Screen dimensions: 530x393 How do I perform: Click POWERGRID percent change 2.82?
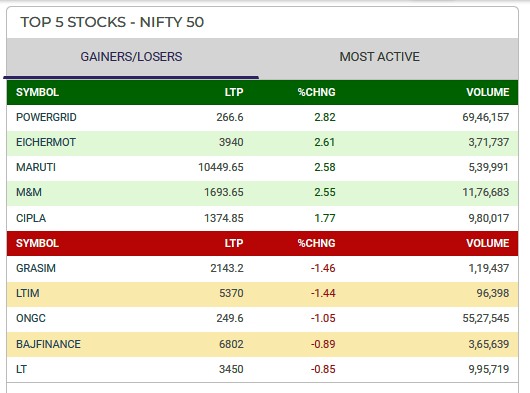(325, 117)
